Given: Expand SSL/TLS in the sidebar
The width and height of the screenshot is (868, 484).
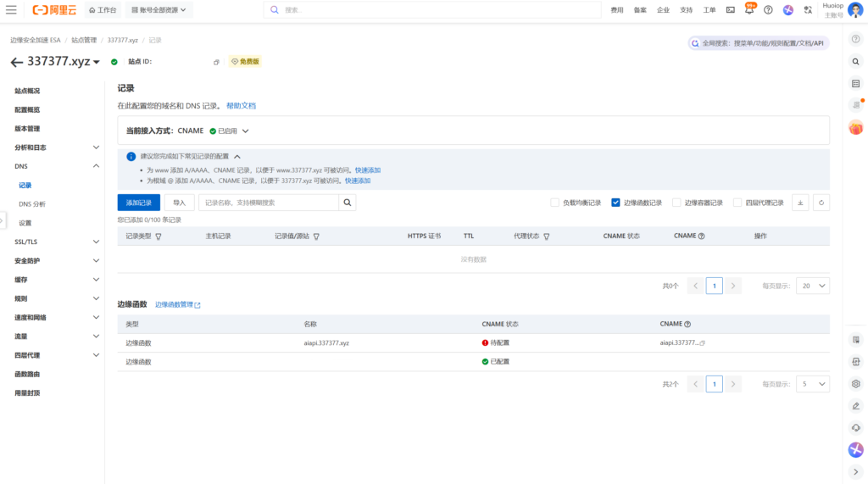Looking at the screenshot, I should 96,242.
